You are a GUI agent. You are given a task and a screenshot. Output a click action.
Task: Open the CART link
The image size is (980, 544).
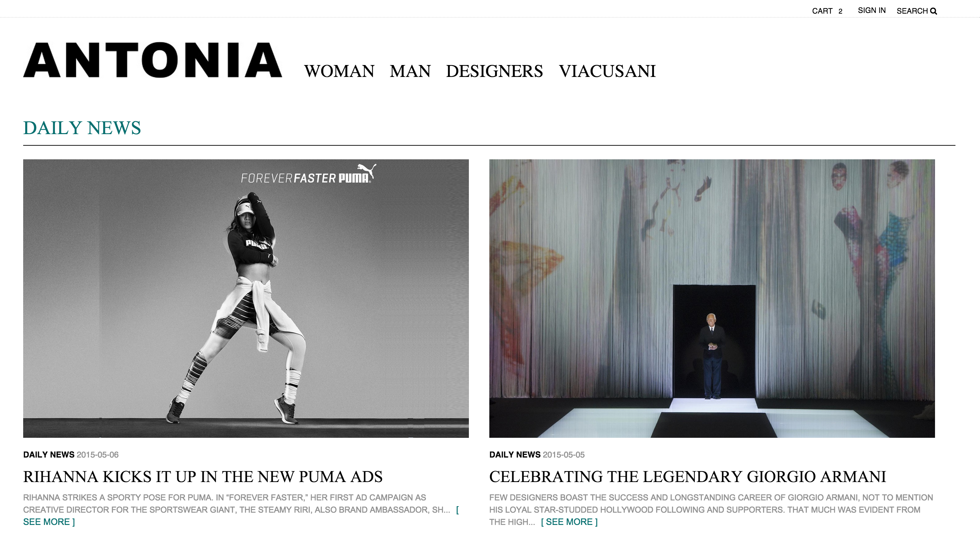(822, 11)
